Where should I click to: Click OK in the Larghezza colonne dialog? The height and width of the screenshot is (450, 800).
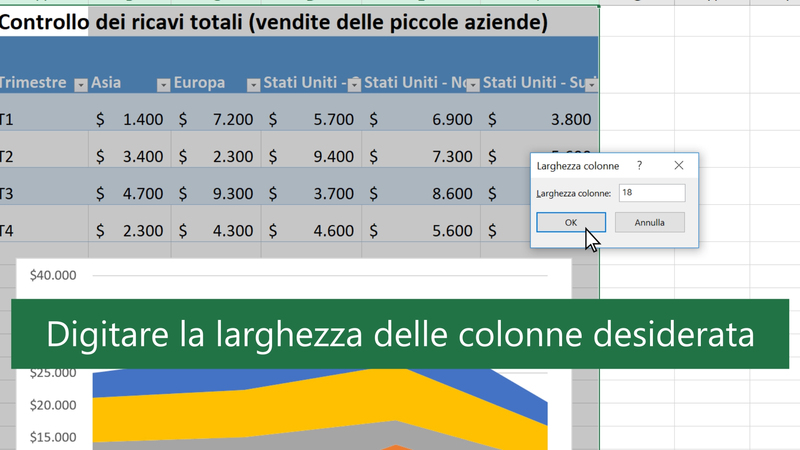[x=570, y=222]
